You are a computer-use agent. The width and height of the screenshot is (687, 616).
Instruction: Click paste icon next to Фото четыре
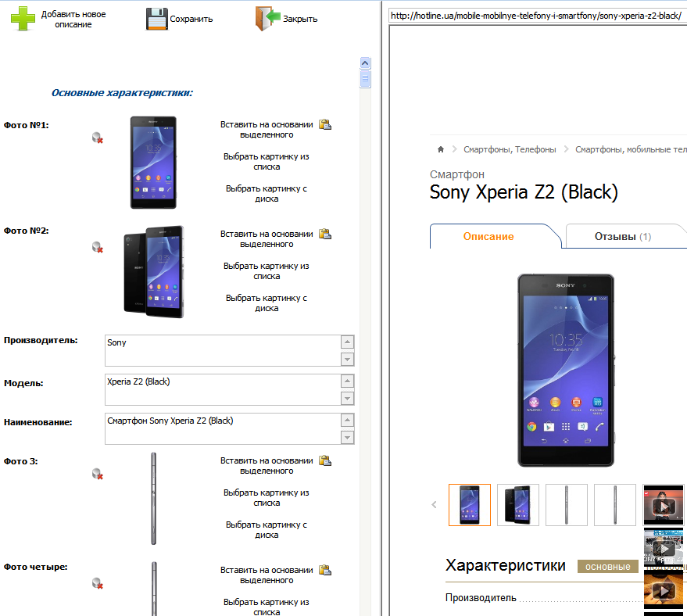pyautogui.click(x=325, y=571)
